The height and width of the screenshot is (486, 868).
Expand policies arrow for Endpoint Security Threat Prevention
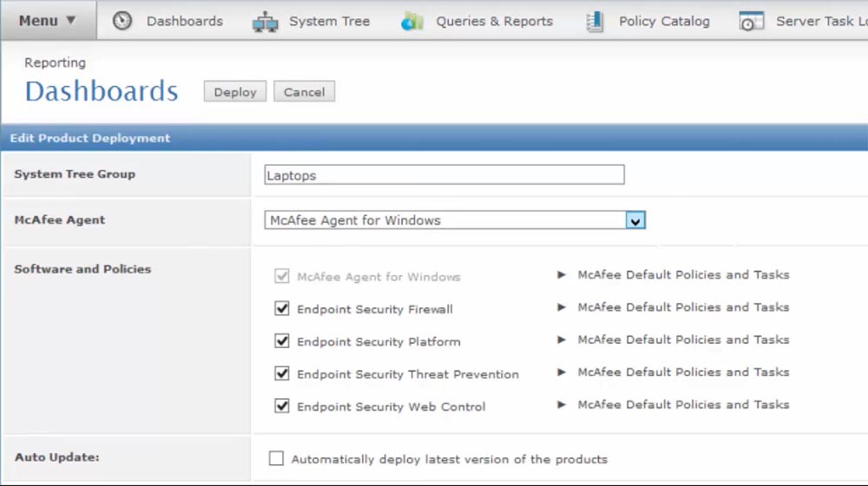coord(562,372)
